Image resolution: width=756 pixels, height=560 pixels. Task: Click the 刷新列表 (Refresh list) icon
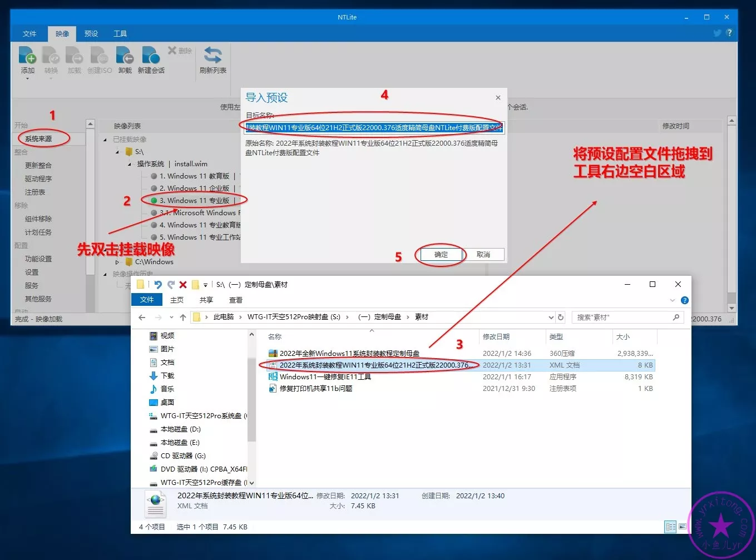213,56
